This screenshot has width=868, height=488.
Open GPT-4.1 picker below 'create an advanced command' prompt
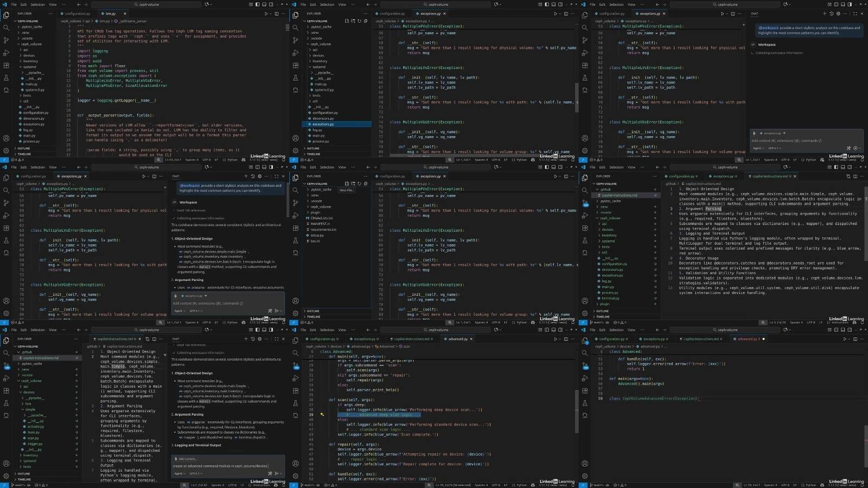pyautogui.click(x=195, y=473)
